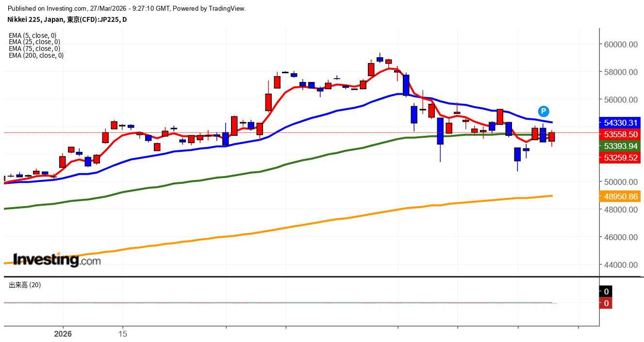The width and height of the screenshot is (644, 342).
Task: Click the blue 54330.31 price tag
Action: click(620, 123)
